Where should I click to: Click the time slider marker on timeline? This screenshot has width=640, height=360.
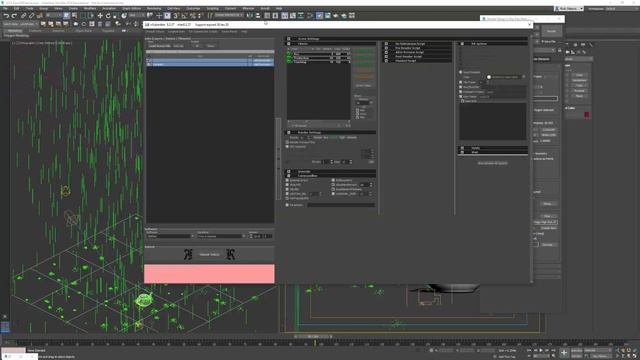315,344
